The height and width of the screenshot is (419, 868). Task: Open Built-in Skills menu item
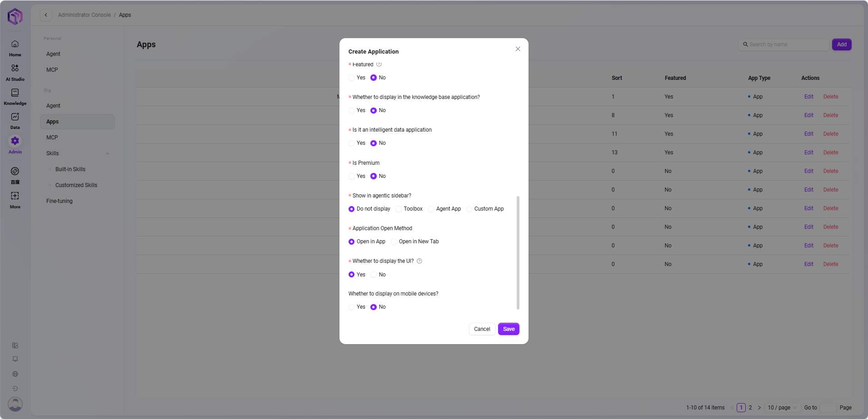pos(70,169)
